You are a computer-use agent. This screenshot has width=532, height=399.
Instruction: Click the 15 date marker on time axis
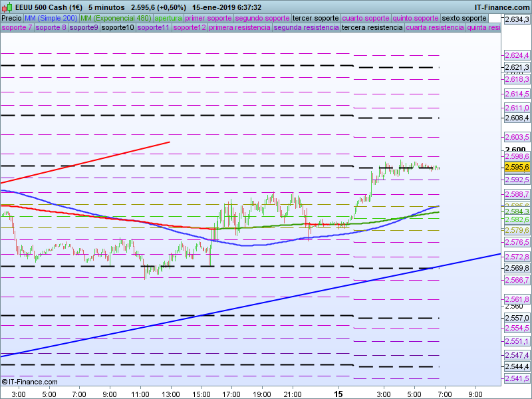pos(338,394)
